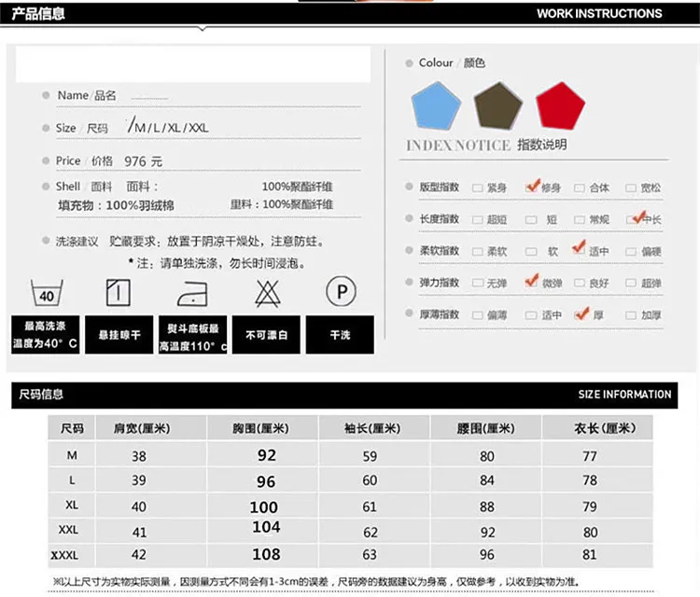
Task: Click the 袖长(厘米) column header
Action: (x=372, y=429)
